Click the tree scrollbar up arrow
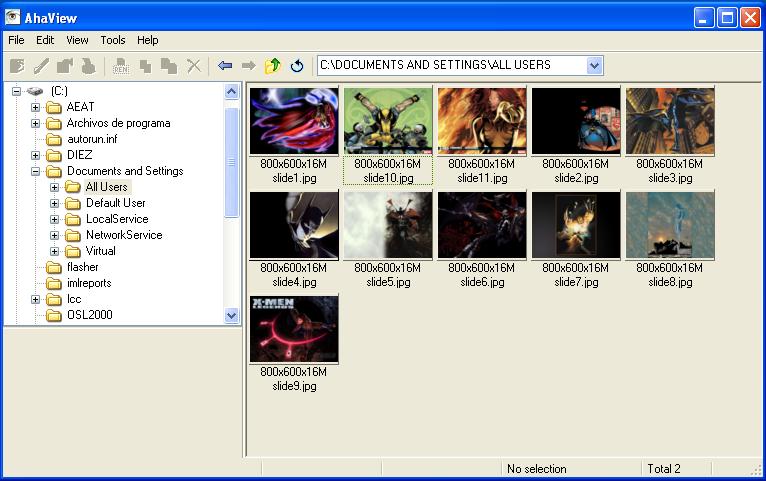766x481 pixels. [232, 91]
